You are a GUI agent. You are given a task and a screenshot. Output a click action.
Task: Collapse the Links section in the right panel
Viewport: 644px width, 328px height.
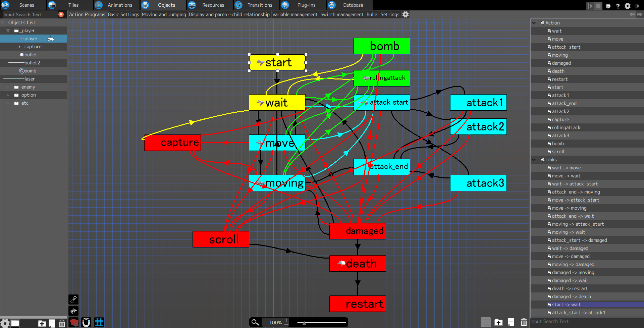(x=534, y=160)
